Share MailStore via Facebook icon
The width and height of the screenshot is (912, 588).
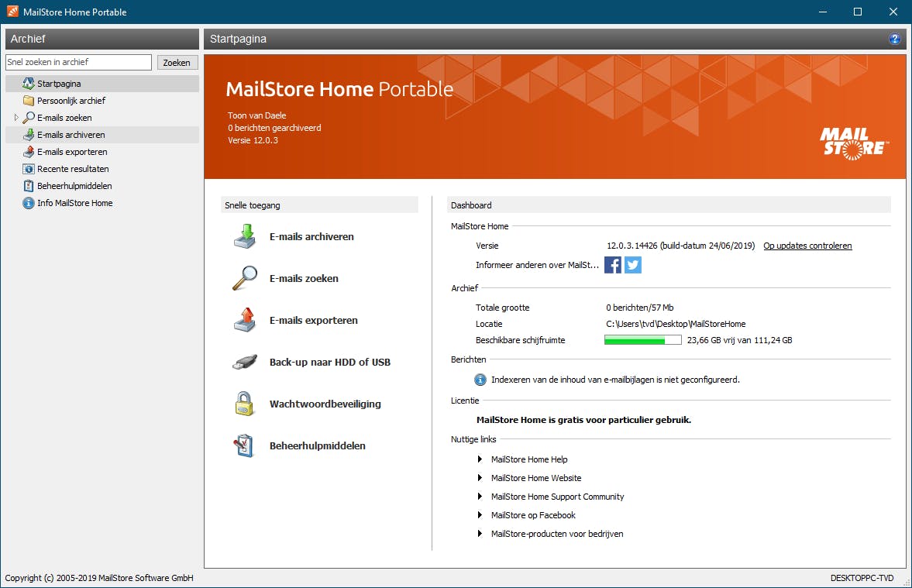[612, 265]
